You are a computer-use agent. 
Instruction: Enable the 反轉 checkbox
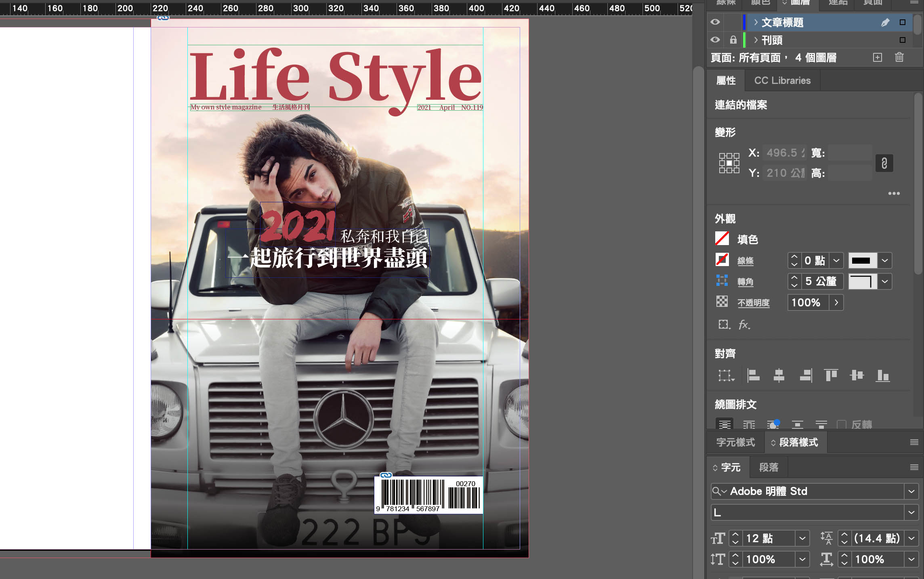pyautogui.click(x=842, y=425)
